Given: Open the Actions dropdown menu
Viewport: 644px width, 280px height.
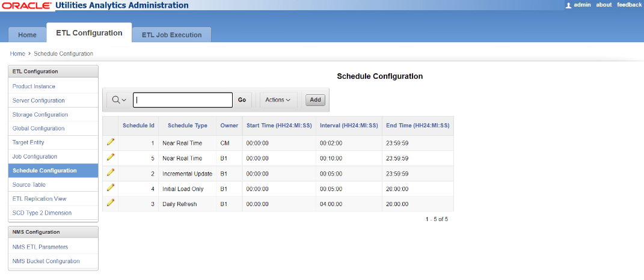Looking at the screenshot, I should point(278,100).
